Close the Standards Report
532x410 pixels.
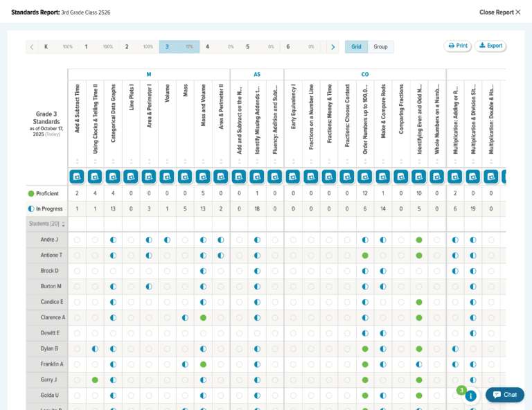[x=499, y=12]
